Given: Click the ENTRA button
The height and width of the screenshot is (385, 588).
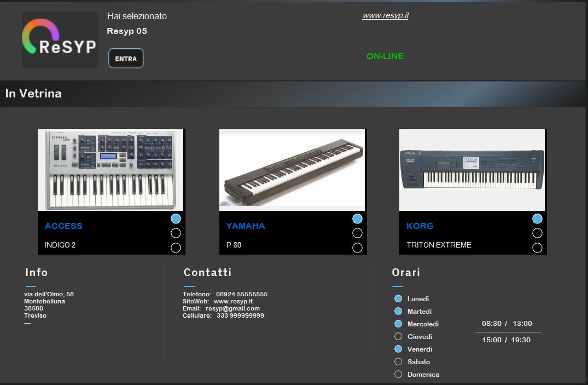Looking at the screenshot, I should tap(126, 59).
